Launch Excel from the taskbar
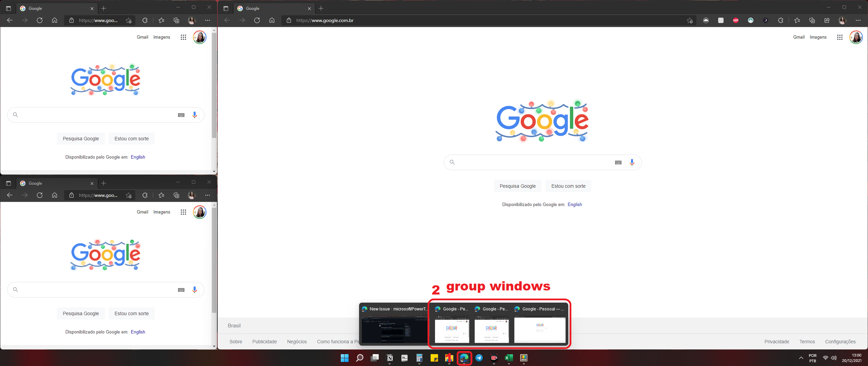The image size is (868, 366). (508, 358)
